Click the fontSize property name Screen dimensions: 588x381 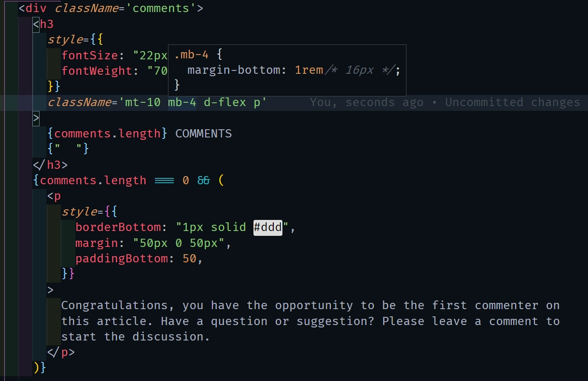click(89, 55)
